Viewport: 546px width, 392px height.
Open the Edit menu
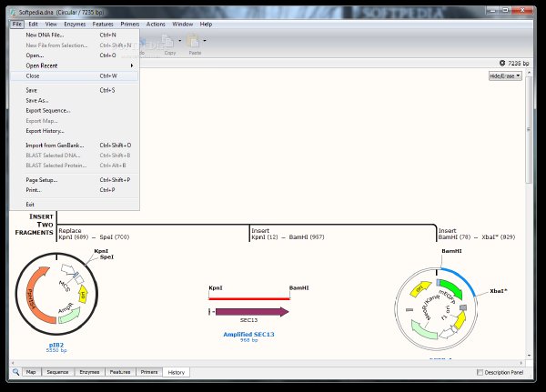point(33,24)
